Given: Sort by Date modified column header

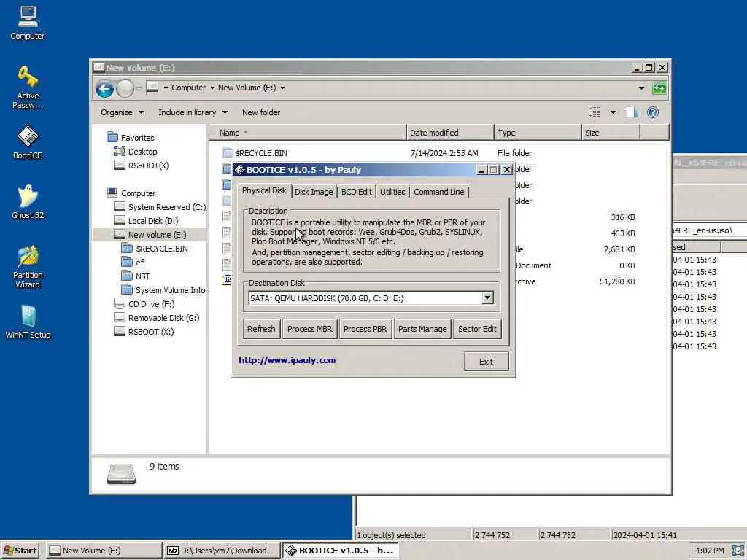Looking at the screenshot, I should 450,133.
